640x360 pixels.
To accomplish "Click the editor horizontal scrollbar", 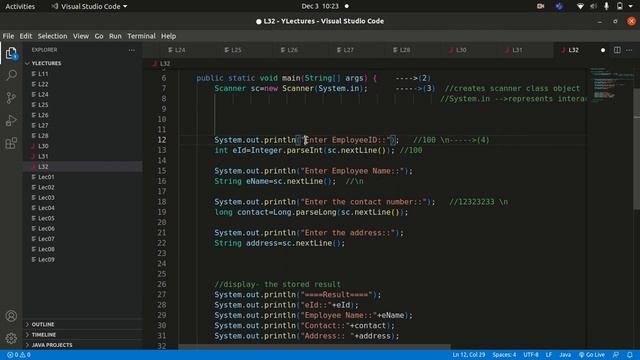I will 314,347.
